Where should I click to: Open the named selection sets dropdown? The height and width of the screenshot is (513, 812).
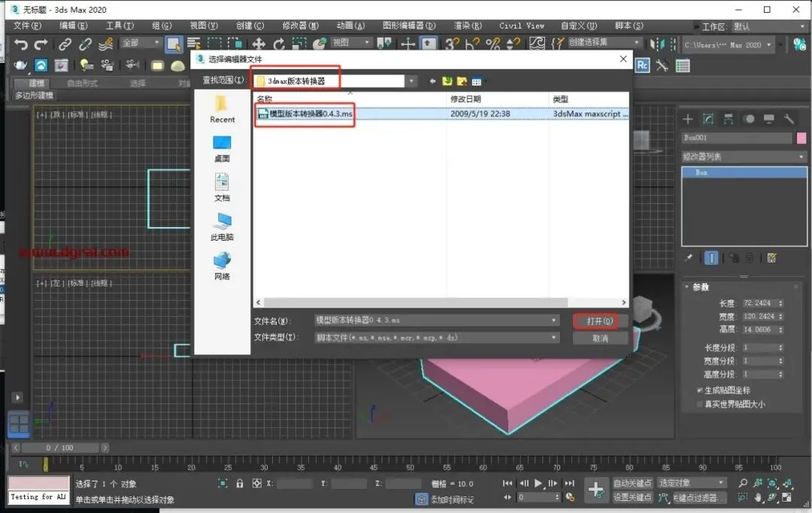tap(604, 42)
